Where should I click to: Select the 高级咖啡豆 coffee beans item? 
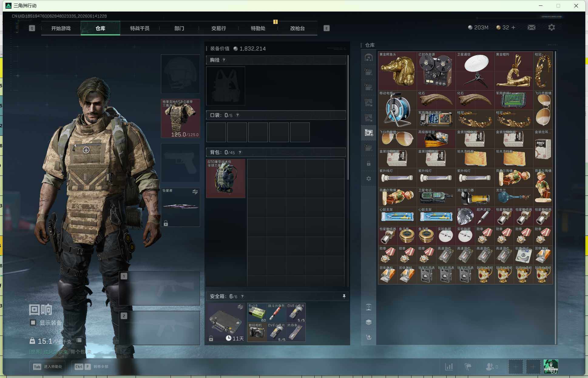(x=436, y=139)
